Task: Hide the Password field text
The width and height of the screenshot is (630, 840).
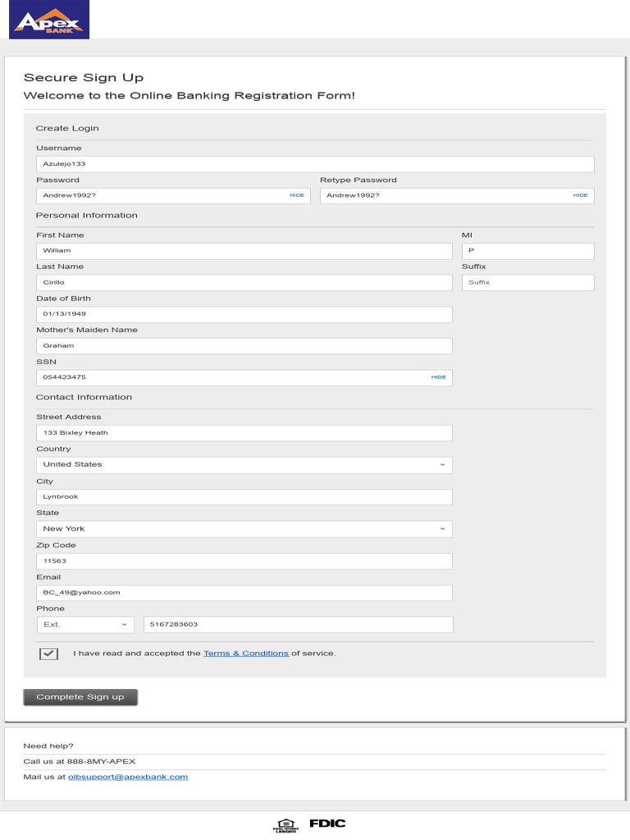Action: click(296, 195)
